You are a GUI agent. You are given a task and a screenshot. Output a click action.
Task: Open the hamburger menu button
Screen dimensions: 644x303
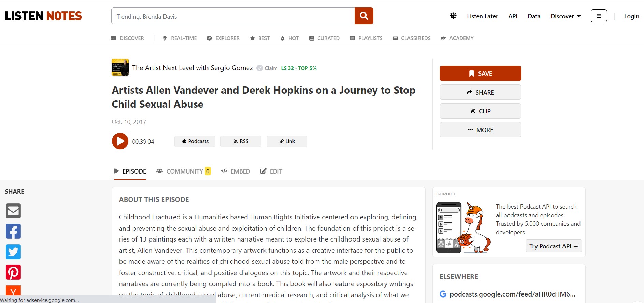click(x=599, y=16)
